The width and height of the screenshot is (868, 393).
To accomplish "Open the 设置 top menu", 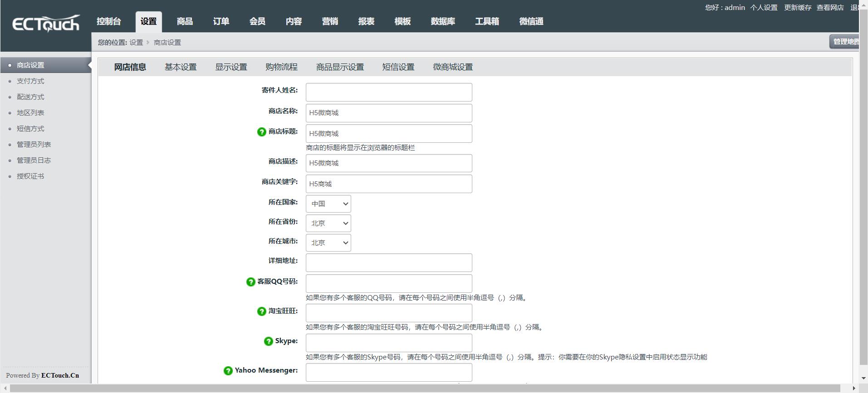I will tap(148, 21).
